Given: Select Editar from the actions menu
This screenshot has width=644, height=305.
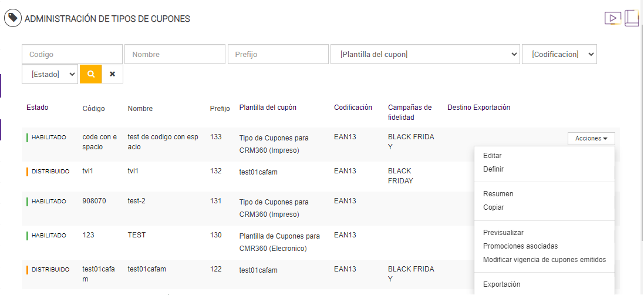Looking at the screenshot, I should coord(492,156).
